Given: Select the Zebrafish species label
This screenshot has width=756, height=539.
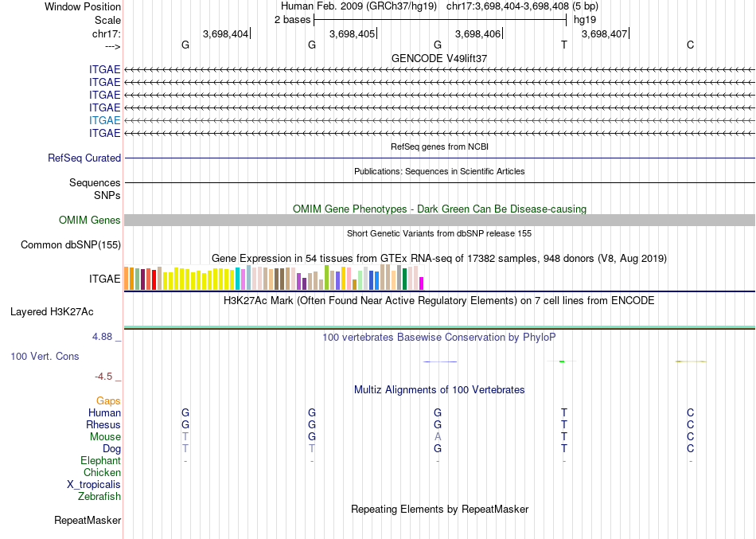Looking at the screenshot, I should click(x=99, y=496).
